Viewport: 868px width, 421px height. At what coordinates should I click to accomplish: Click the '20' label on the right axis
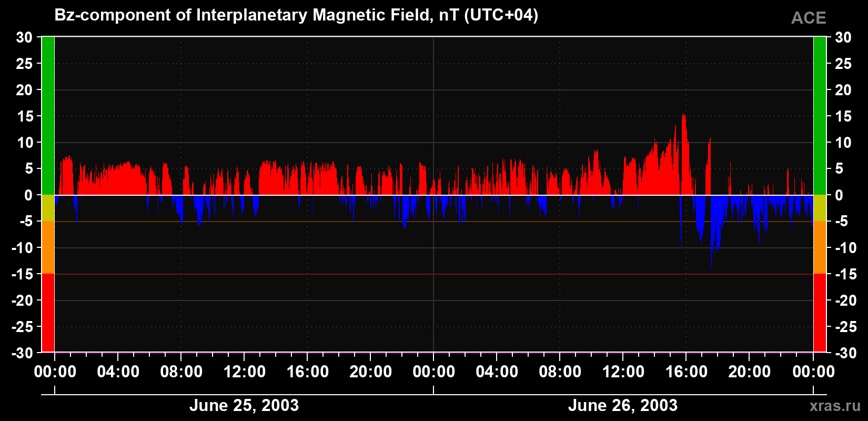(843, 90)
